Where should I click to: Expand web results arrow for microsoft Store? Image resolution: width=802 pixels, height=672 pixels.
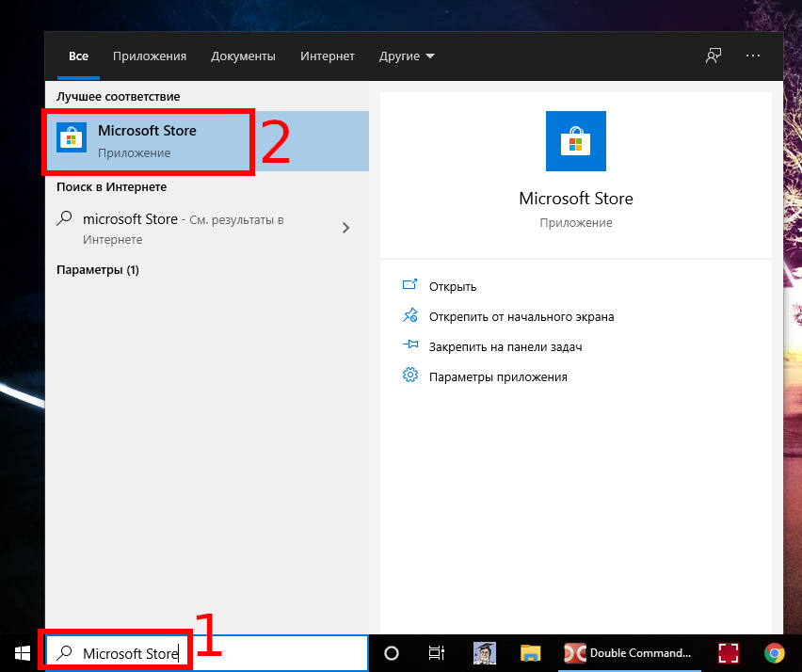[x=345, y=227]
